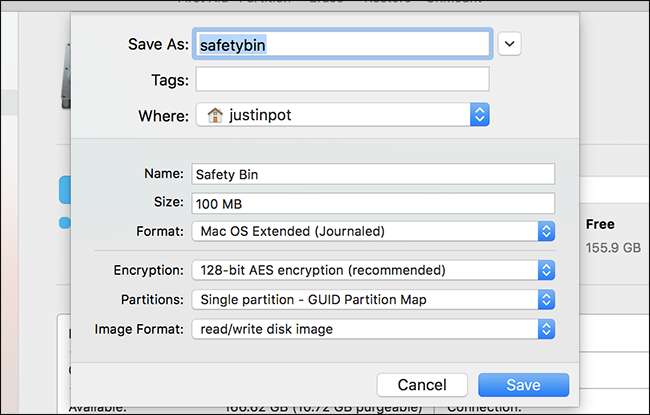Click the Name field containing Safety Bin
Screen dimensions: 650x415
372,174
